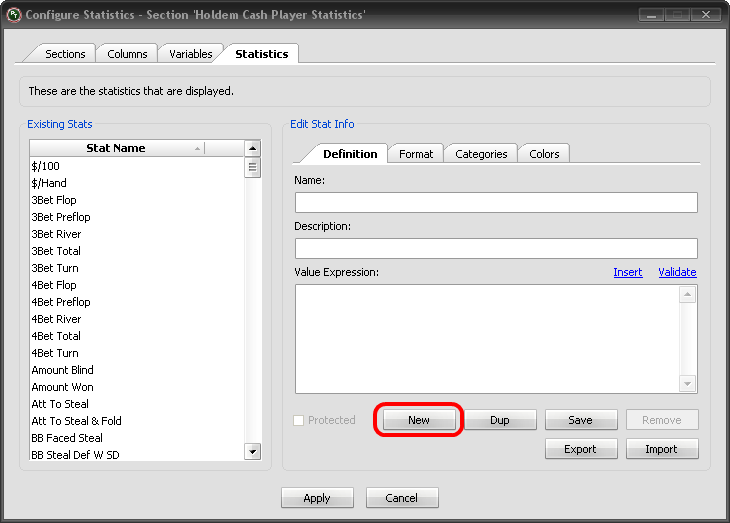Image resolution: width=730 pixels, height=523 pixels.
Task: Switch to the Sections tab
Action: [x=65, y=54]
